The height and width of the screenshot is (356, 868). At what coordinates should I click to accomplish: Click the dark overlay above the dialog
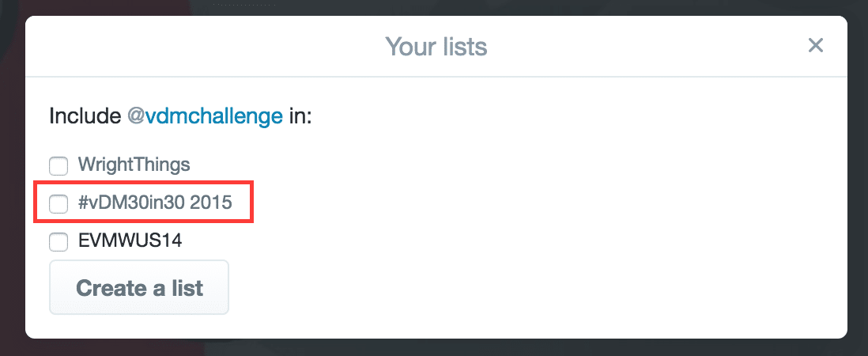click(x=435, y=7)
